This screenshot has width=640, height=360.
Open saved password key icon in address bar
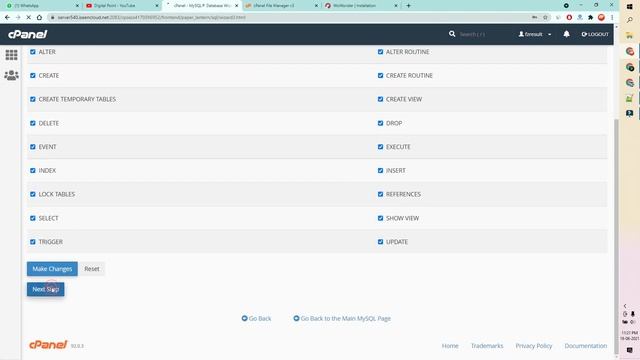(534, 17)
